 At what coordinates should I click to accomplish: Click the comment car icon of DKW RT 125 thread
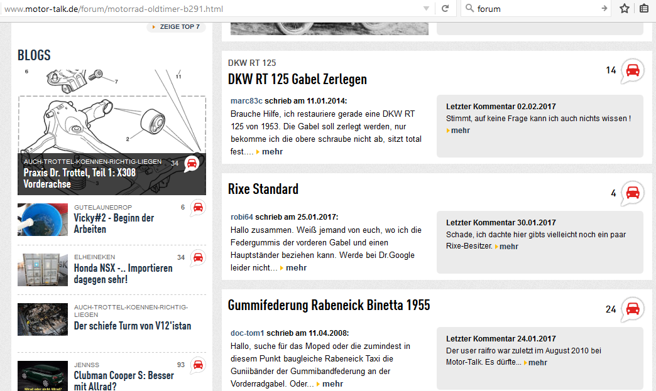tap(632, 70)
